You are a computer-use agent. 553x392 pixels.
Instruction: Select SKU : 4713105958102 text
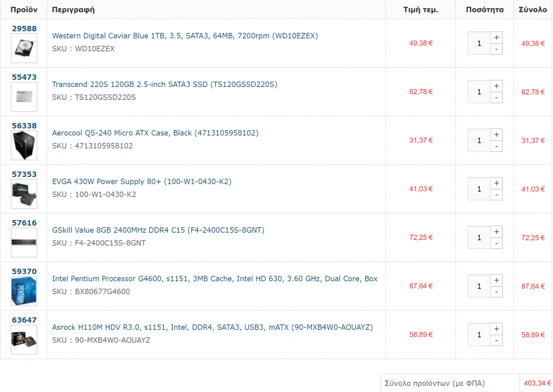(92, 146)
